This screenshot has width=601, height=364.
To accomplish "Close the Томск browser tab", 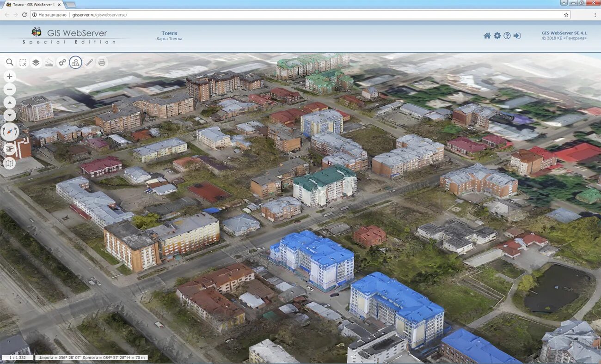I will tap(59, 4).
